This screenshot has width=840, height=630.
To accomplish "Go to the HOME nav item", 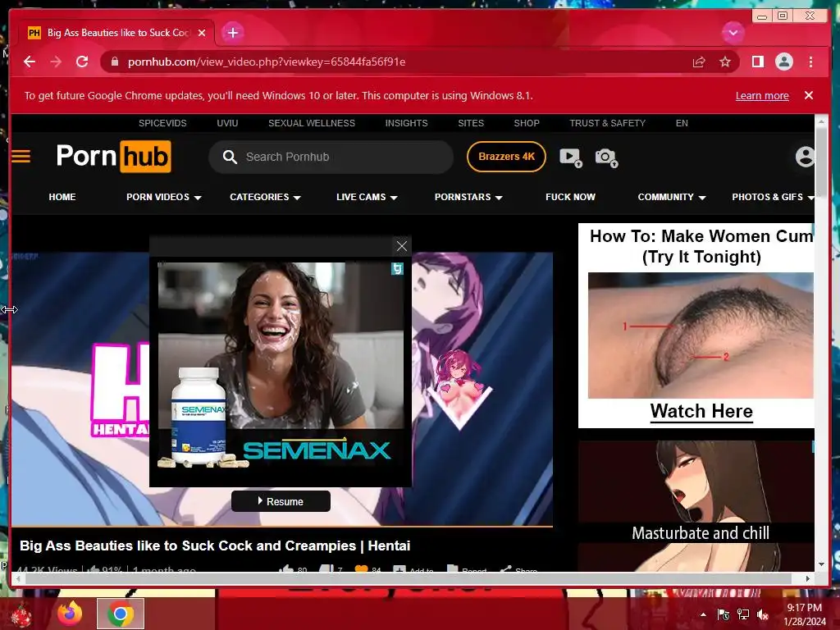I will click(x=62, y=197).
